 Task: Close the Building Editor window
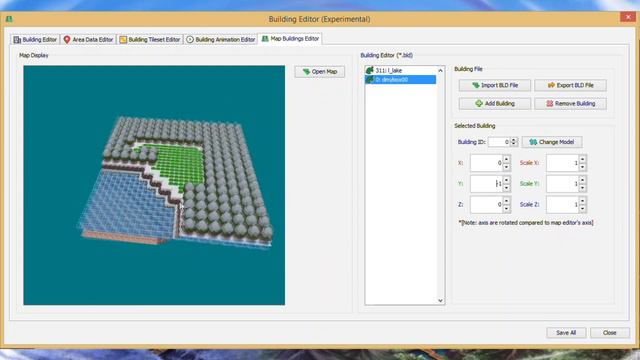[628, 17]
